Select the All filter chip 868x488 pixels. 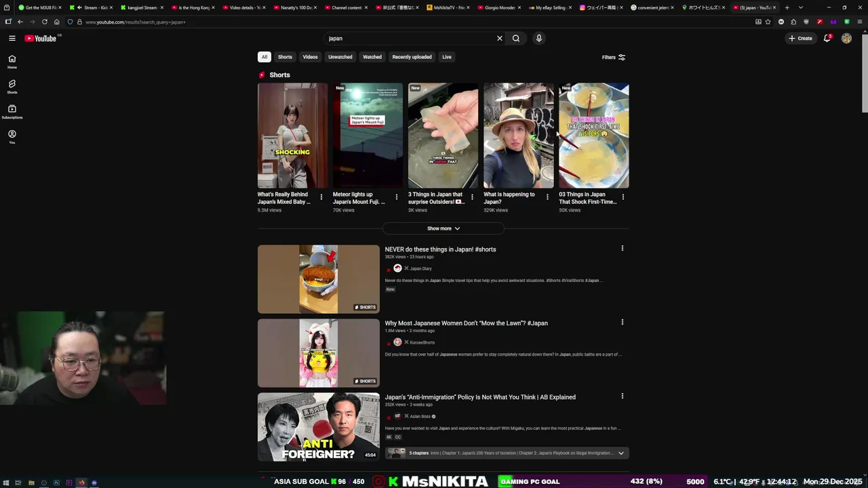(x=264, y=57)
